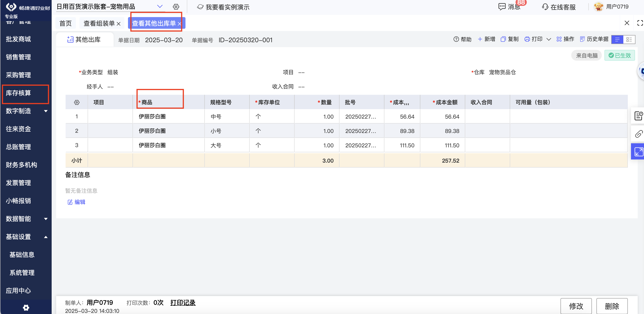The height and width of the screenshot is (314, 644).
Task: Click the 宠物货品仓 warehouse value
Action: 502,72
